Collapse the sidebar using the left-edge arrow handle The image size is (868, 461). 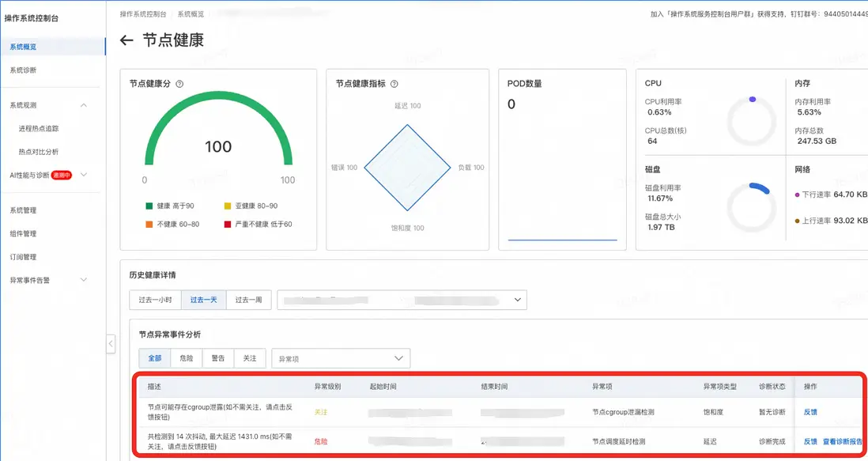111,345
